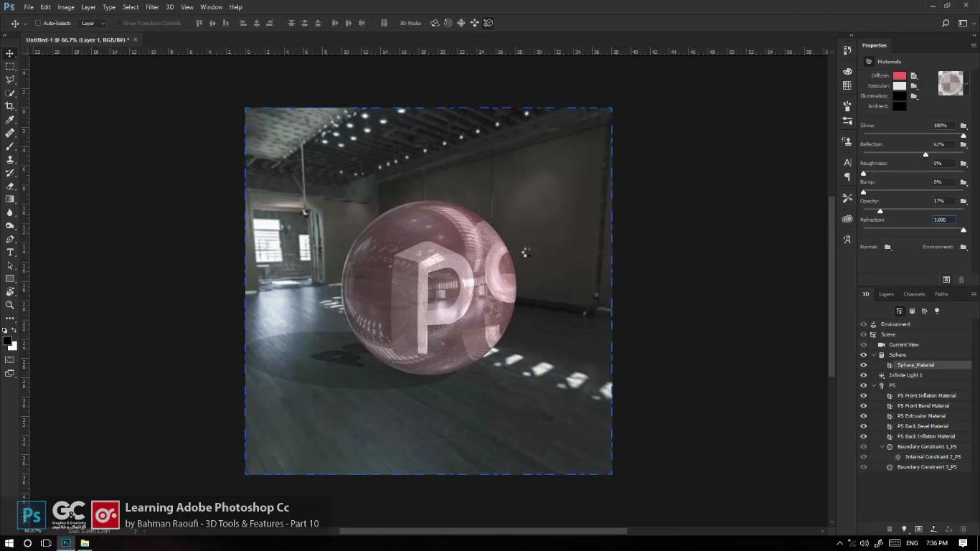
Task: Open the Properties panel flyout menu
Action: [974, 45]
